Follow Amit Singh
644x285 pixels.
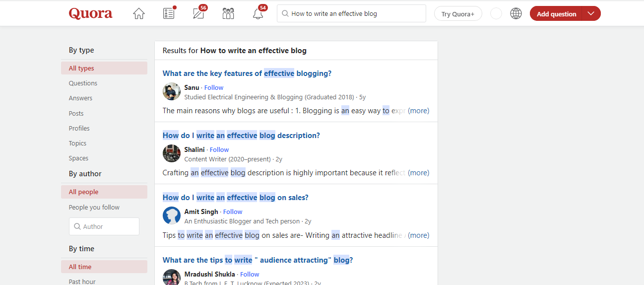coord(233,212)
